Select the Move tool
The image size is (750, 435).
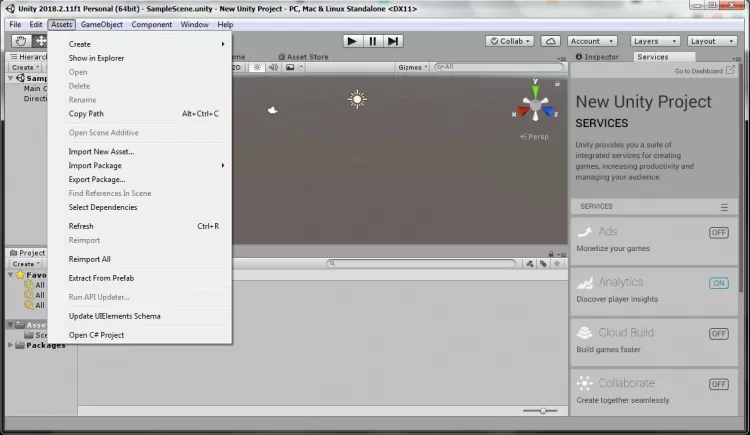[40, 41]
